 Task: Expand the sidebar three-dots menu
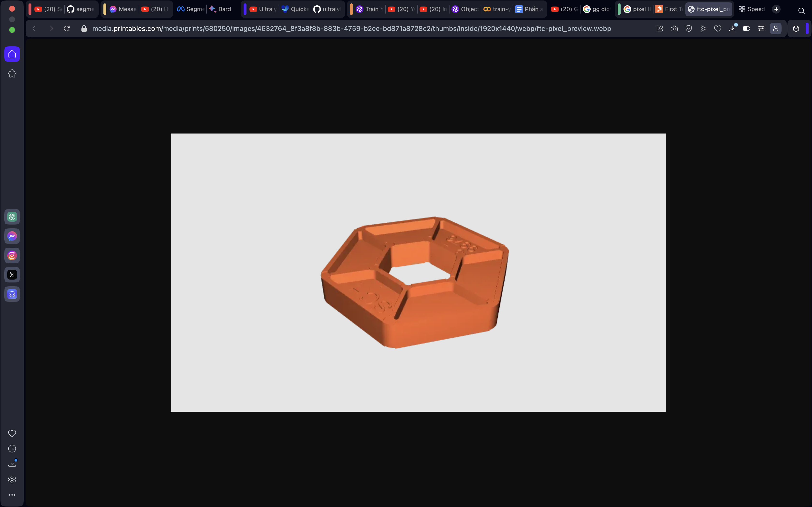click(12, 495)
